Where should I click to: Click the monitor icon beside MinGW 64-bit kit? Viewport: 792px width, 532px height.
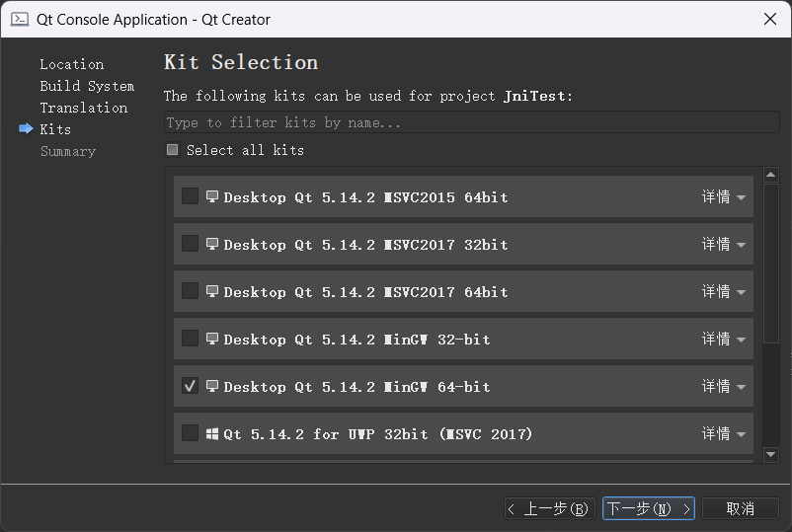pyautogui.click(x=212, y=386)
